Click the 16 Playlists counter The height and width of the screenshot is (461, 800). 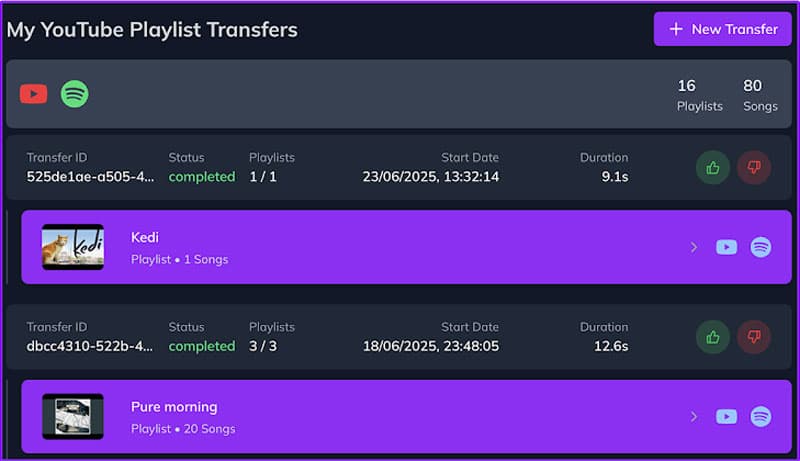[699, 95]
